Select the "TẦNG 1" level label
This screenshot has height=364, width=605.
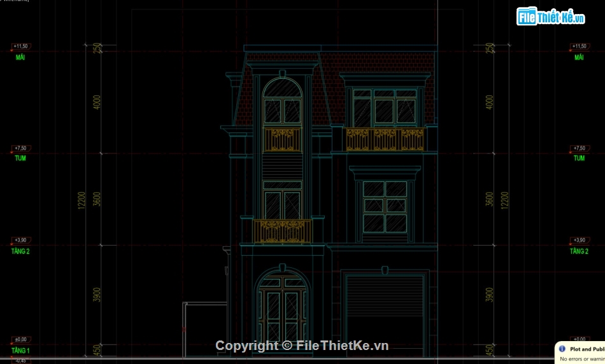tap(20, 351)
